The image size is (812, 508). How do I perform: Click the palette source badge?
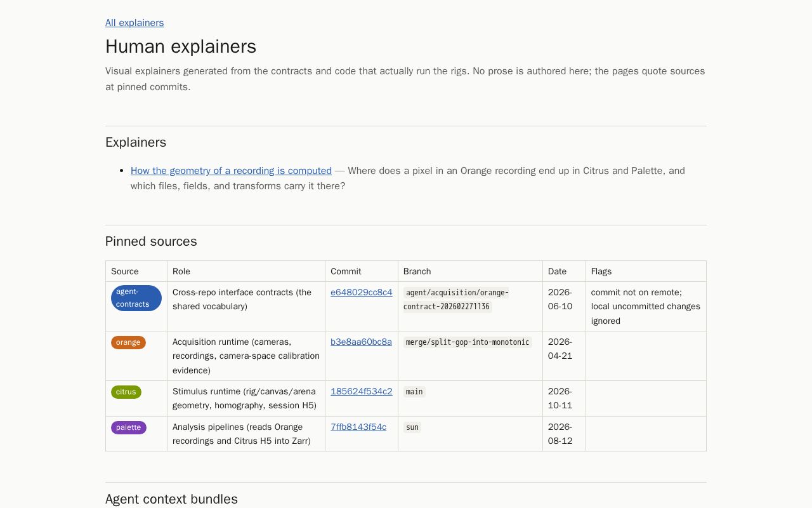click(129, 428)
